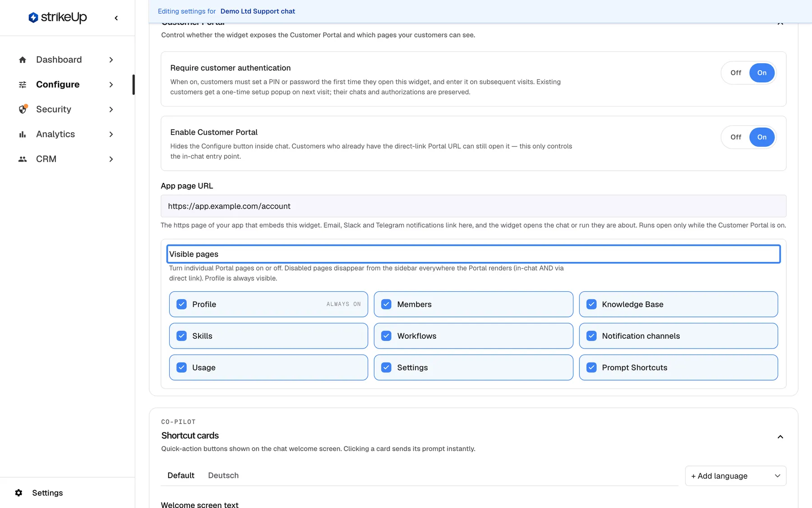Click the strikeUp logo
The image size is (812, 508).
coord(58,18)
